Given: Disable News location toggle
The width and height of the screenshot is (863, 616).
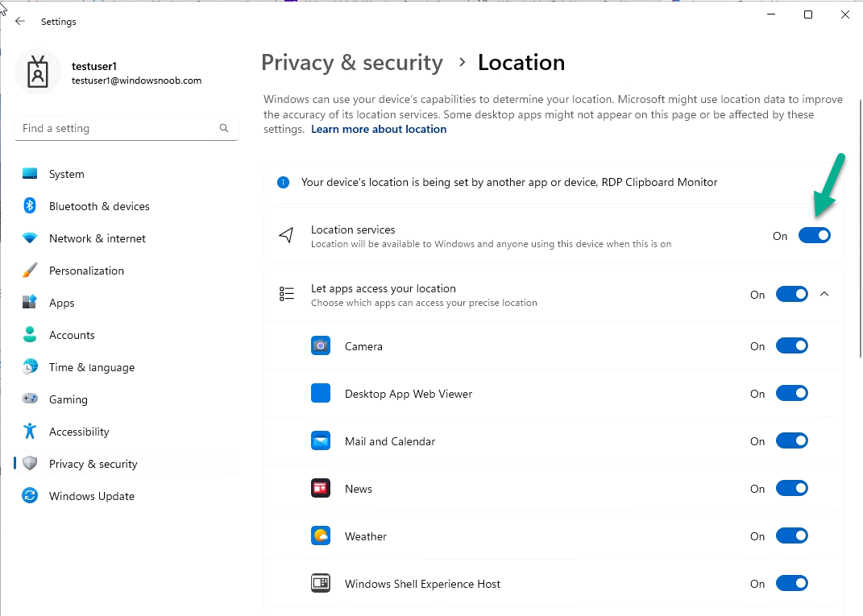Looking at the screenshot, I should click(791, 489).
